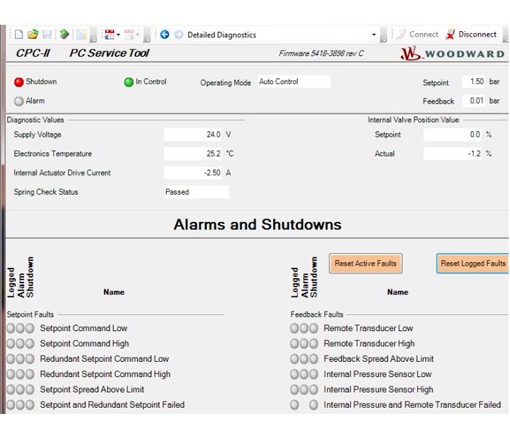Image resolution: width=510 pixels, height=441 pixels.
Task: Click Internal Pressure and Remote Transducer Failed
Action: [x=412, y=405]
